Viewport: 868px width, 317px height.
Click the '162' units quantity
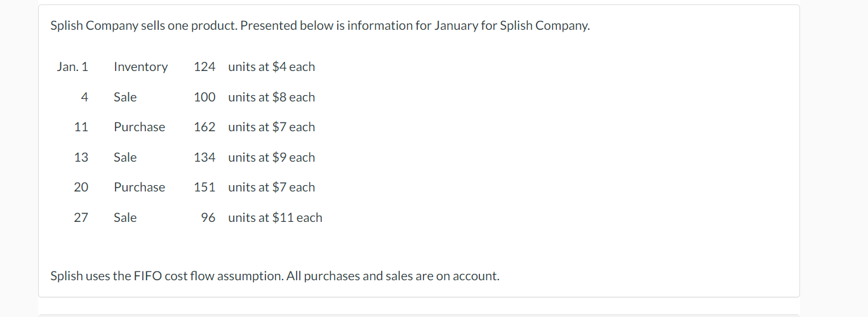click(x=204, y=127)
